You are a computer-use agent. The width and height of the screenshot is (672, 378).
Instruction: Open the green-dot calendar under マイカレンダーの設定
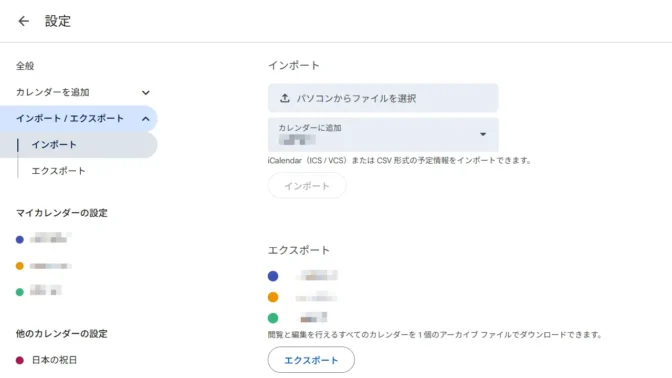(x=39, y=291)
